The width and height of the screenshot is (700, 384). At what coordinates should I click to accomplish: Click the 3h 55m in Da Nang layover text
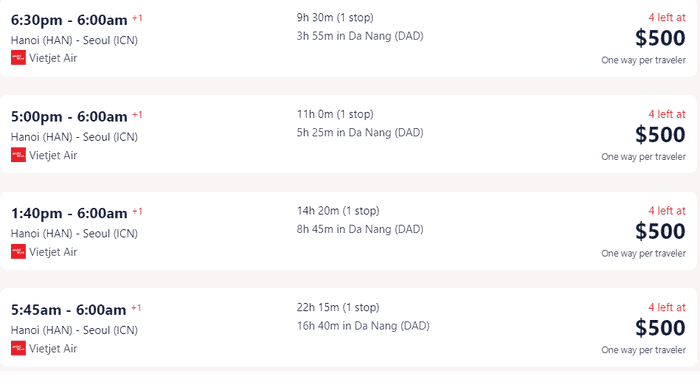coord(360,36)
